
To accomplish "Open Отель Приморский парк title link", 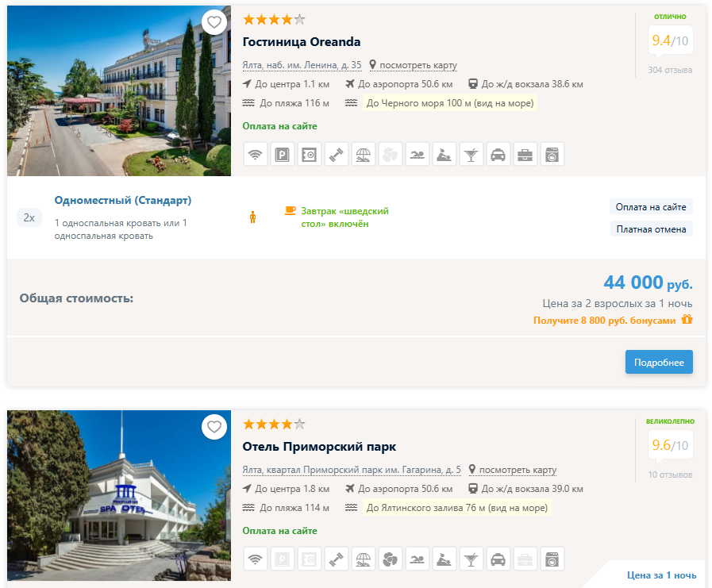I will [x=319, y=447].
